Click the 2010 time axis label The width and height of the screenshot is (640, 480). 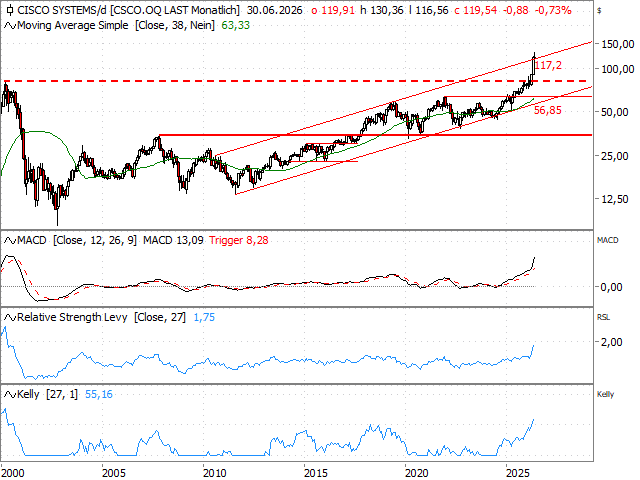point(215,473)
